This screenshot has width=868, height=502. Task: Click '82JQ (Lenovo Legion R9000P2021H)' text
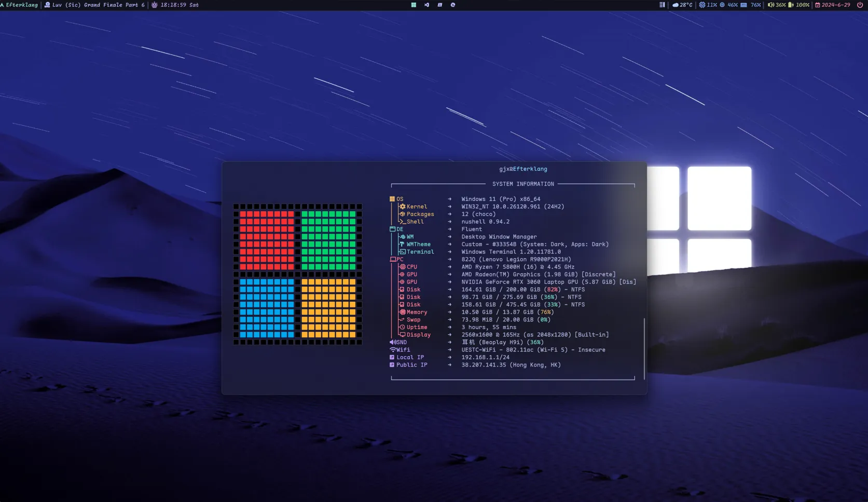(516, 259)
